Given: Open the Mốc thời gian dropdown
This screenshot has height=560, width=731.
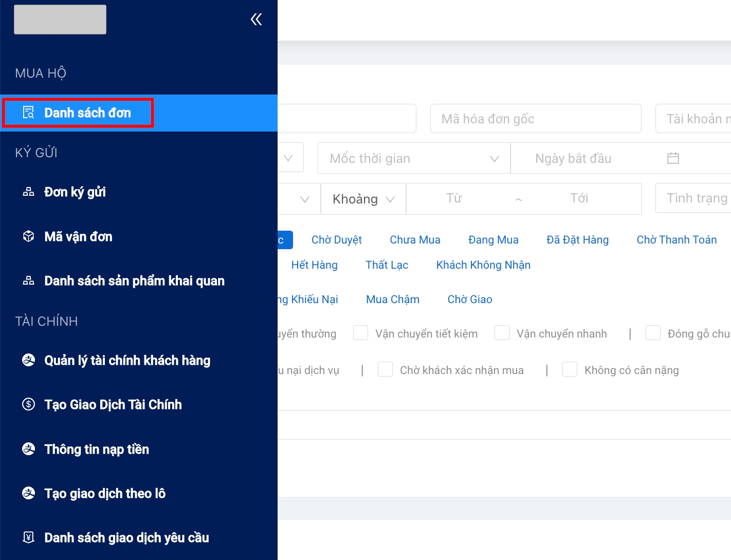Looking at the screenshot, I should click(414, 158).
